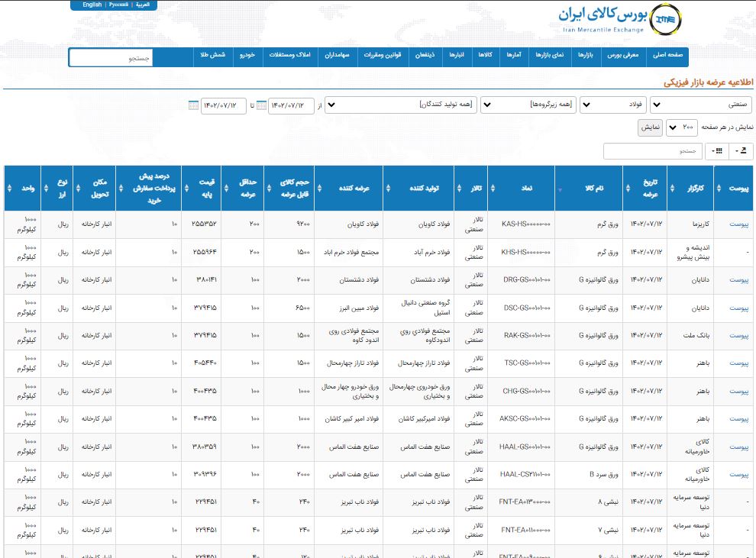Image resolution: width=756 pixels, height=558 pixels.
Task: Focus the جستجو search field above the table
Action: point(652,151)
